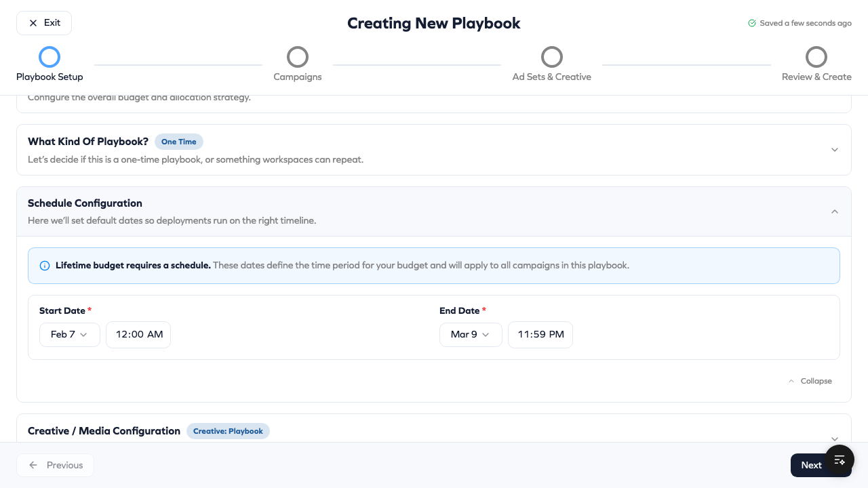Click the Creative / Media Configuration heading
The height and width of the screenshot is (488, 868).
[x=104, y=431]
